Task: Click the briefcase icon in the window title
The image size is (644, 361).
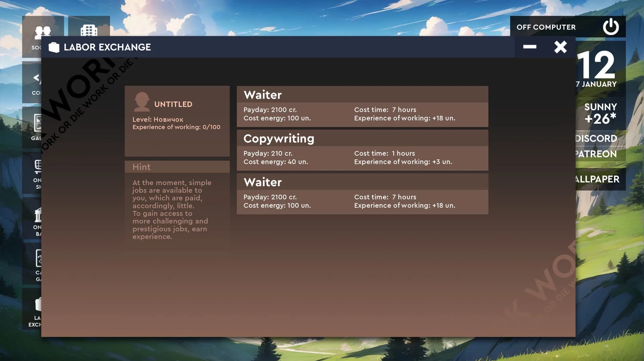Action: 54,47
